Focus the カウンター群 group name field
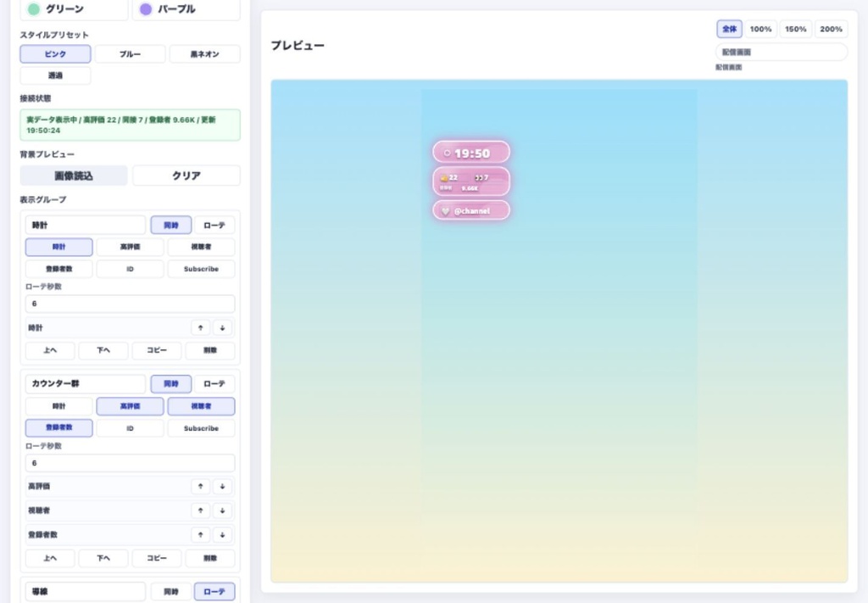This screenshot has height=603, width=868. 86,383
